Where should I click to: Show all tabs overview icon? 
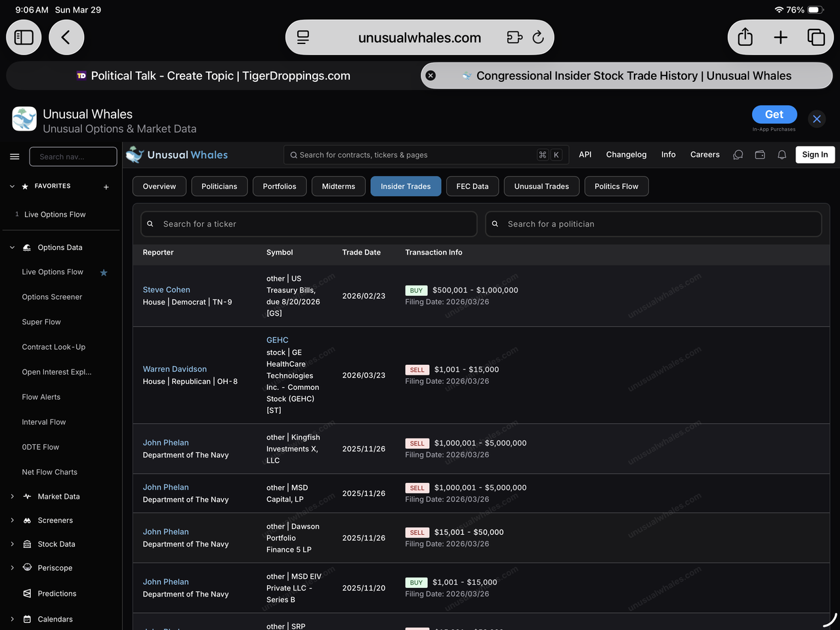pyautogui.click(x=816, y=37)
